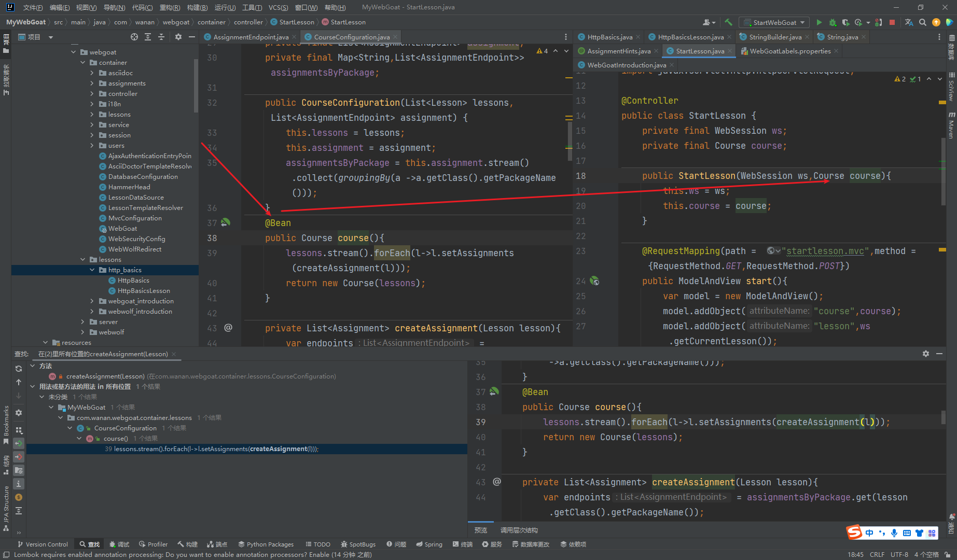
Task: Expand all in Project panel
Action: tap(148, 37)
